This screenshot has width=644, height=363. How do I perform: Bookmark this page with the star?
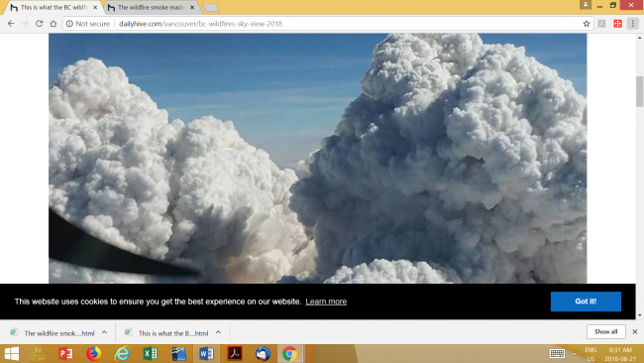[587, 24]
